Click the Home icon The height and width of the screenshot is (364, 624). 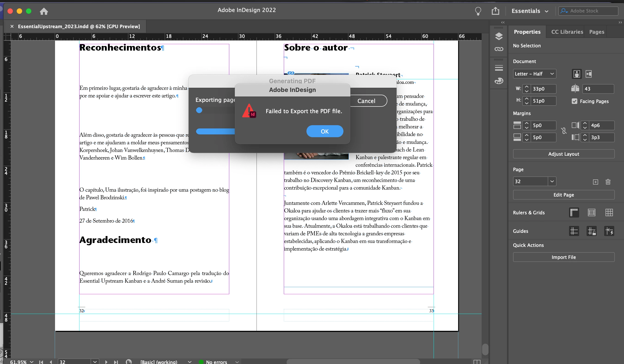point(44,11)
